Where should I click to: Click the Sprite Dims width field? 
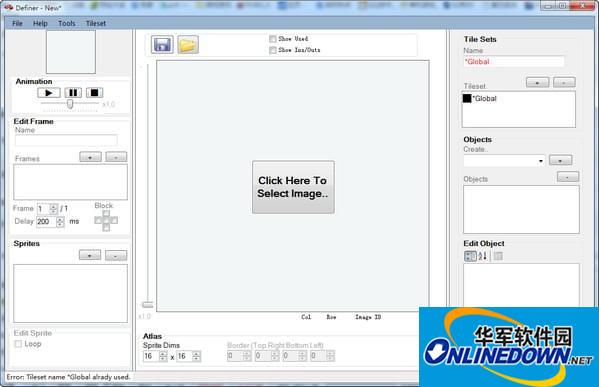[x=151, y=356]
